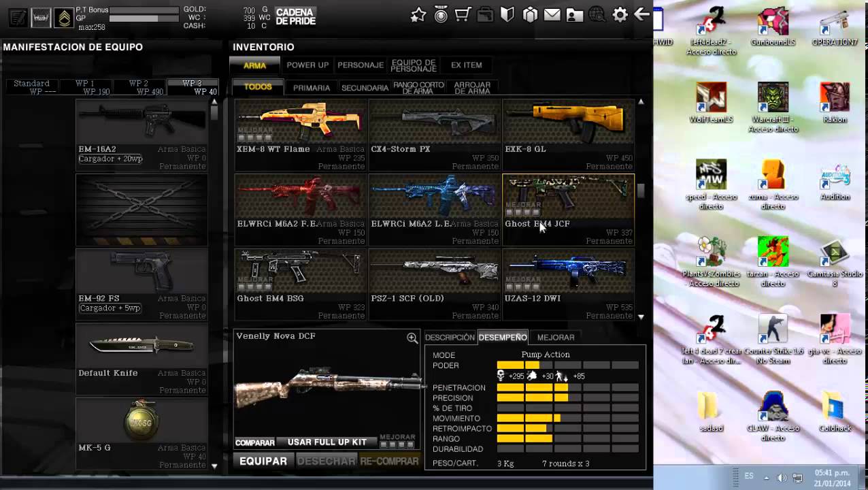The width and height of the screenshot is (868, 490).
Task: Click the back arrow icon in top bar
Action: point(641,15)
